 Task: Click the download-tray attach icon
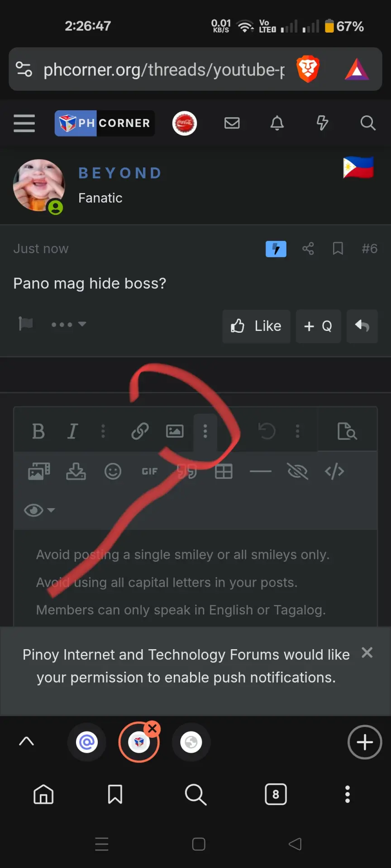click(x=76, y=472)
